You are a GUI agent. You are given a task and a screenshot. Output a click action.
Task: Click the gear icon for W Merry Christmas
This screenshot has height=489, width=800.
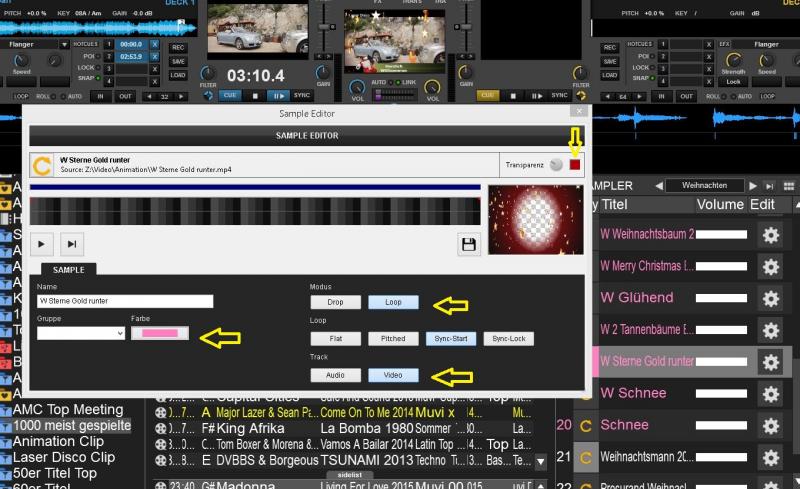pyautogui.click(x=770, y=266)
